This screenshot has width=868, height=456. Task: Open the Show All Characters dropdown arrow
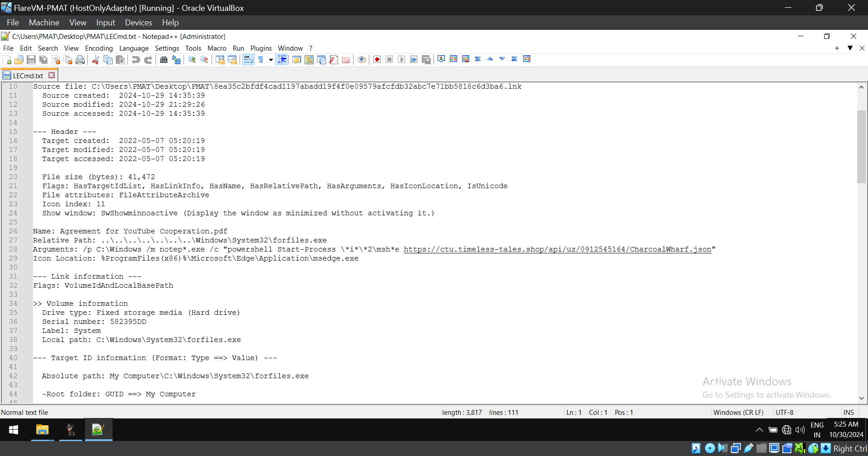(x=271, y=60)
